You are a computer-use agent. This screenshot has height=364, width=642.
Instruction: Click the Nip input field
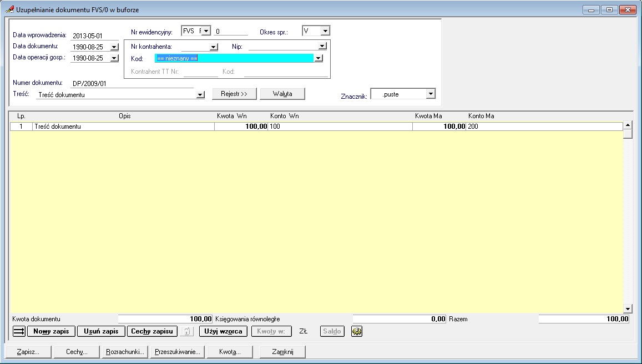[284, 46]
